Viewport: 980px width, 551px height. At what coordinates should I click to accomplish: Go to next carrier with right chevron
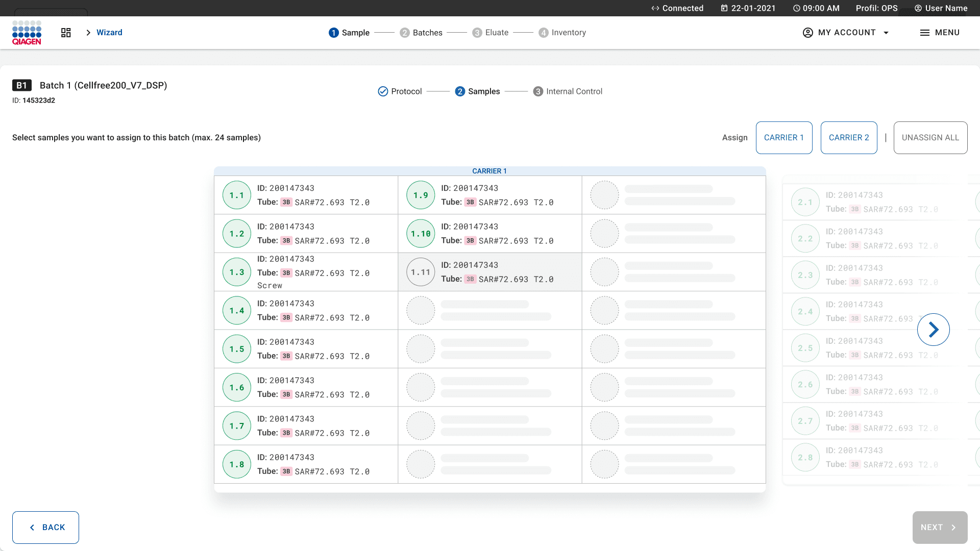coord(933,330)
